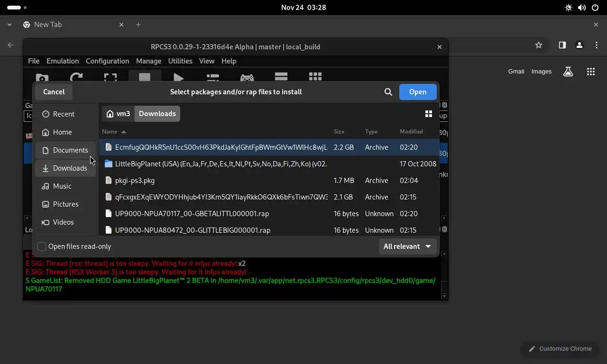607x364 pixels.
Task: Sort files by Name column
Action: (x=114, y=132)
